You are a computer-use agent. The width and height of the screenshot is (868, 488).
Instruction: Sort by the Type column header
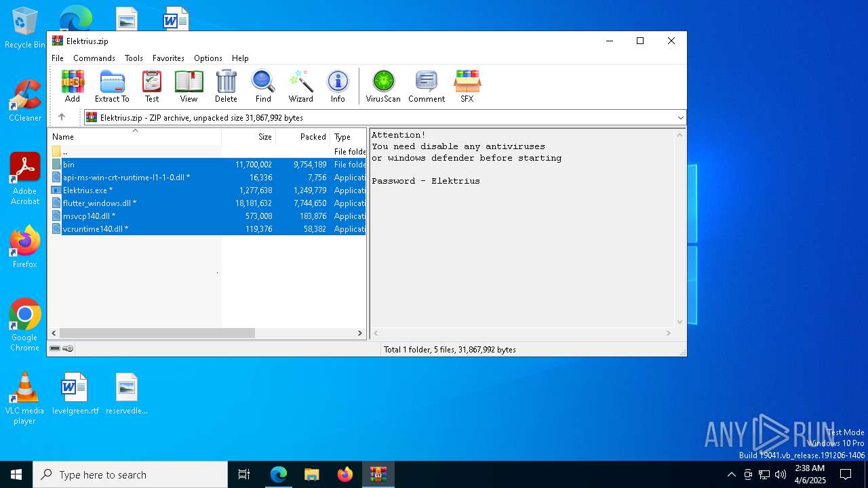click(348, 136)
